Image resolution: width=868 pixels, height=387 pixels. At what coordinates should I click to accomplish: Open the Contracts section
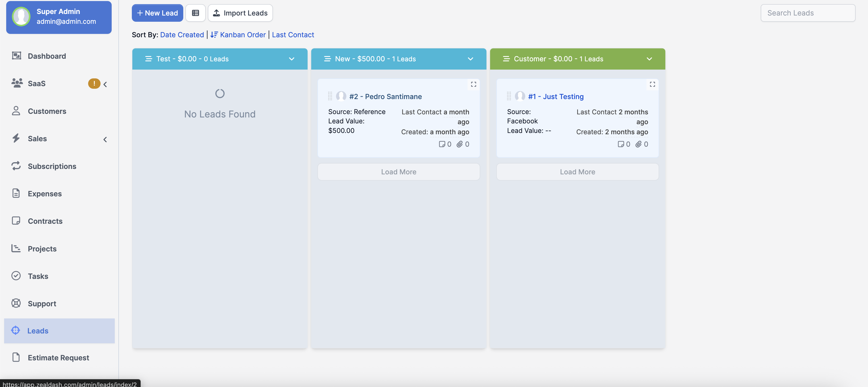coord(45,221)
